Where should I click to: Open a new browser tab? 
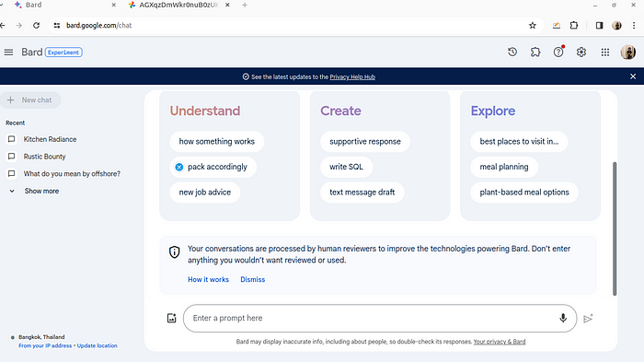click(x=245, y=5)
